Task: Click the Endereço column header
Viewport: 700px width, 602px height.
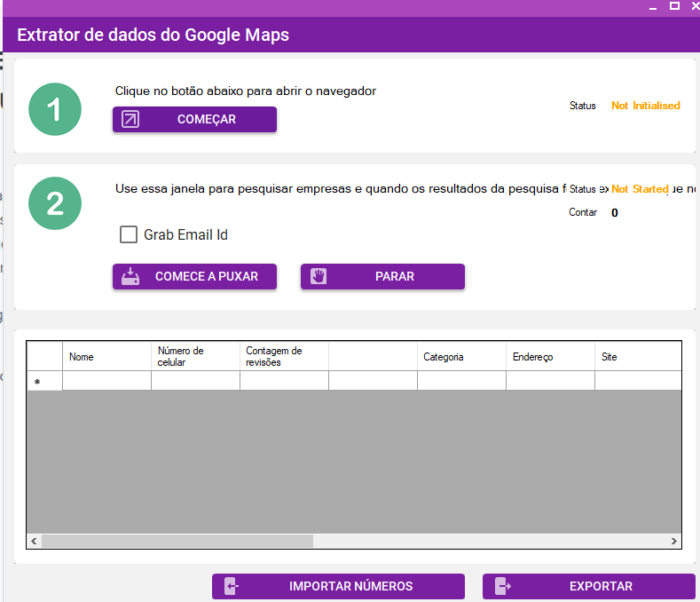Action: tap(550, 357)
